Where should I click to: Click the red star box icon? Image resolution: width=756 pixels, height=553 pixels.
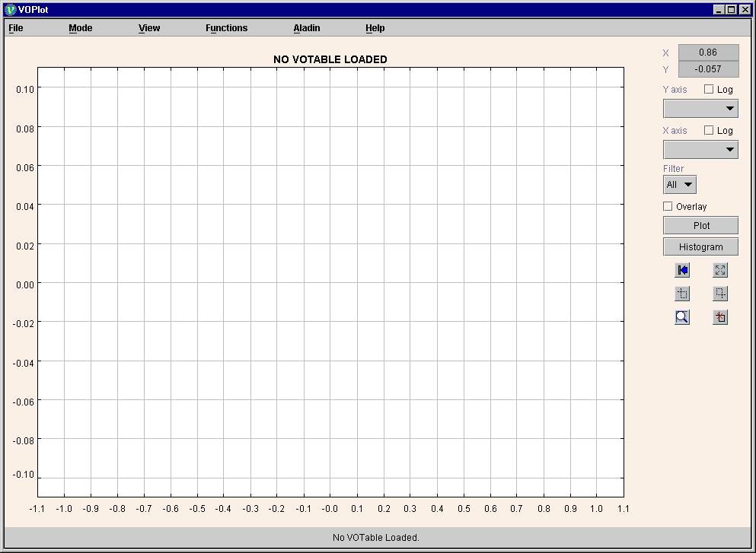(720, 317)
